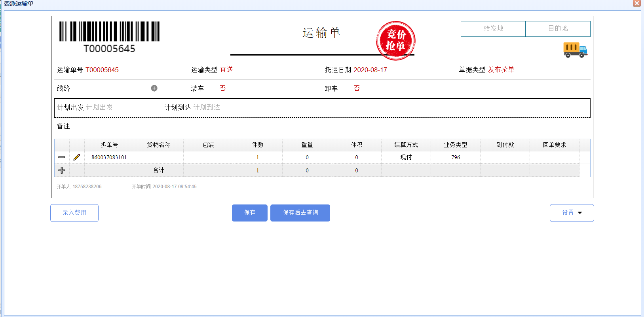
Task: Click the 合计 total row label
Action: 159,170
